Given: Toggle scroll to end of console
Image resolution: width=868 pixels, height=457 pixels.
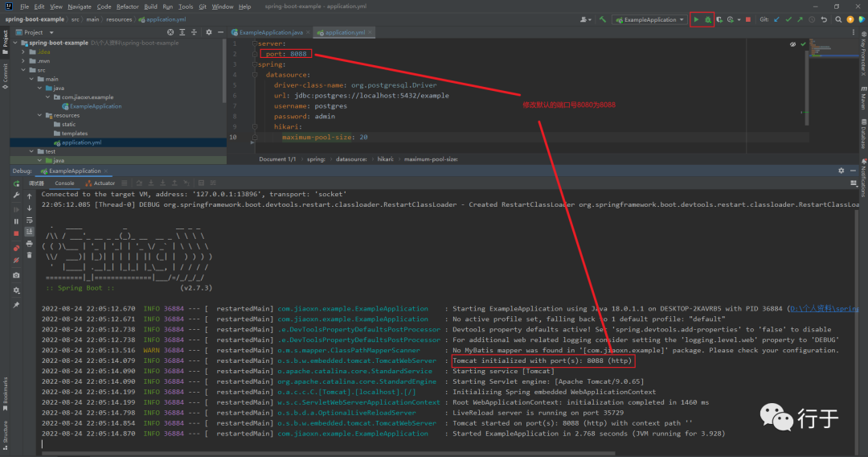Looking at the screenshot, I should [29, 231].
